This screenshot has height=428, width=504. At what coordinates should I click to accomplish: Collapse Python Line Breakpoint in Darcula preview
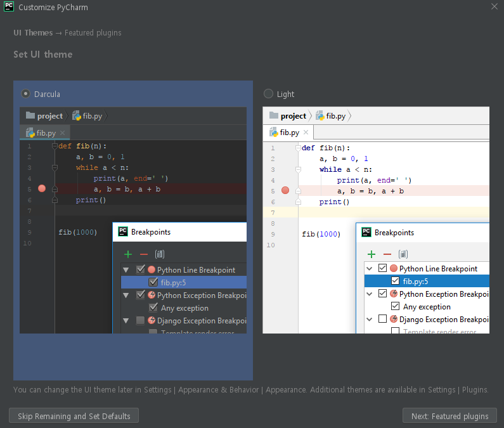tap(126, 269)
